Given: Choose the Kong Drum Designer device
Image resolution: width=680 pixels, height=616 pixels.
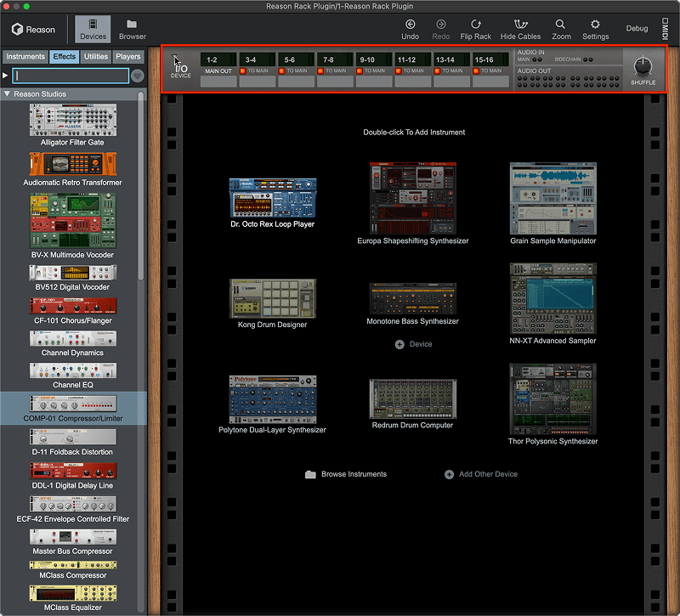Looking at the screenshot, I should (x=272, y=298).
